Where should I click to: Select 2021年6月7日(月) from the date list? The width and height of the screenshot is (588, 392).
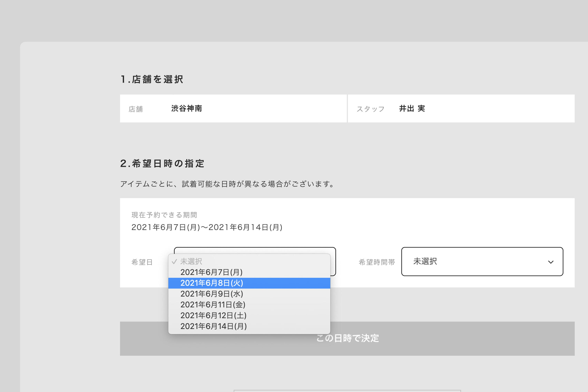pos(249,272)
